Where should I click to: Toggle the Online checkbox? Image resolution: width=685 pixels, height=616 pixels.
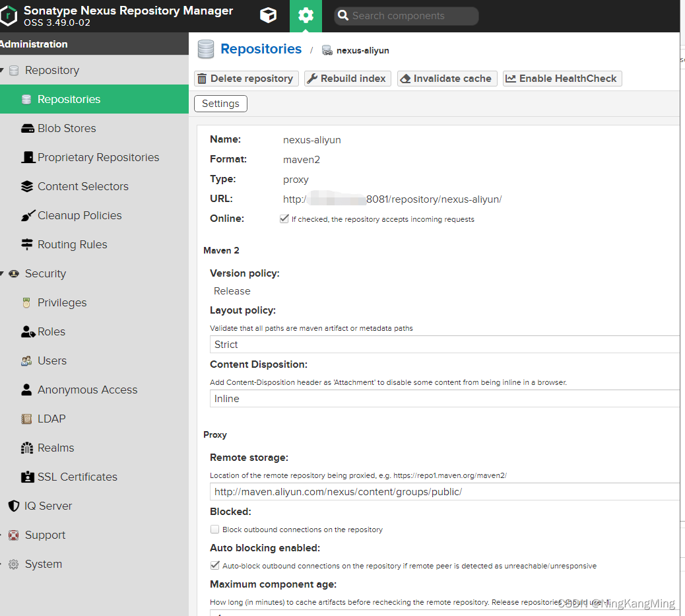click(284, 219)
